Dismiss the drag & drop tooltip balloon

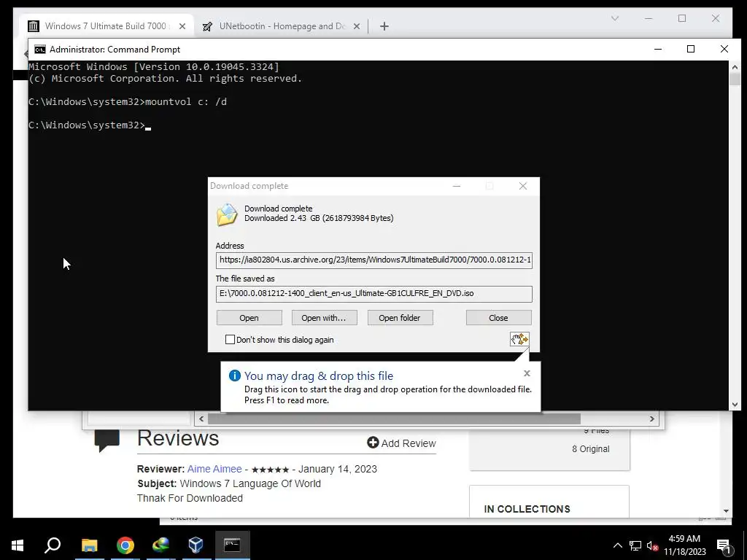click(527, 373)
